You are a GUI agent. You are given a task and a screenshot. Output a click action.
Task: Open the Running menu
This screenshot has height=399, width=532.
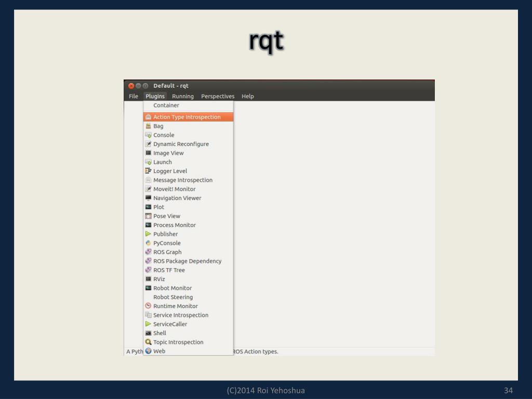pyautogui.click(x=183, y=96)
